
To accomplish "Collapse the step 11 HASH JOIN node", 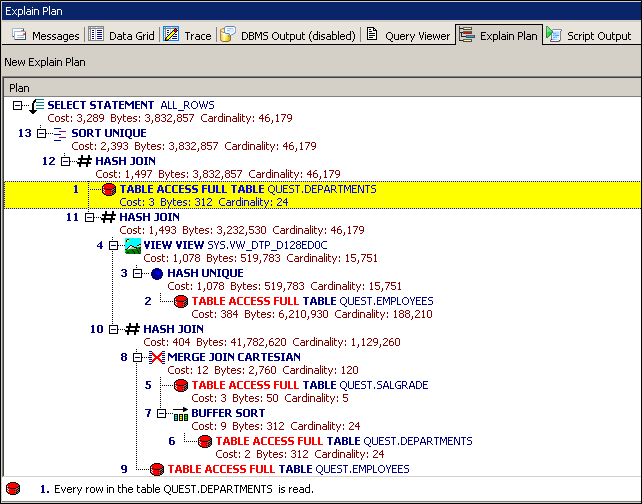I will tap(90, 217).
